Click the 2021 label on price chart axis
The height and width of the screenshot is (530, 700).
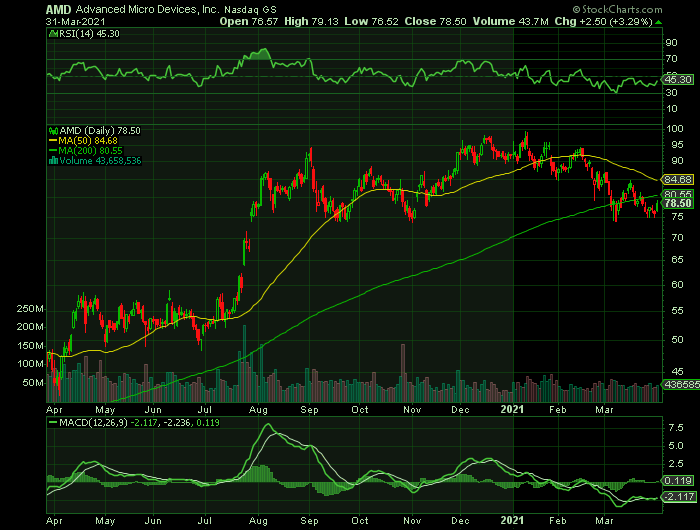pyautogui.click(x=513, y=409)
